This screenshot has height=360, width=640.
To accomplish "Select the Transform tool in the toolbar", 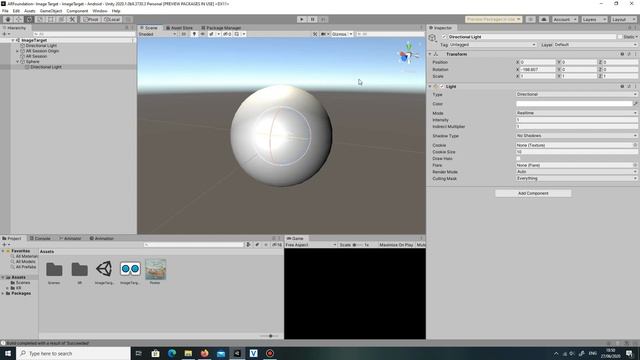I will click(61, 19).
